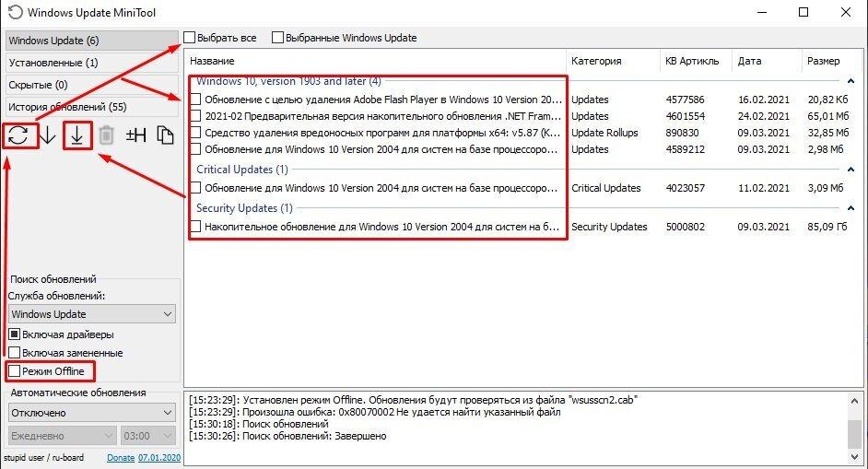Select the 20,82 Кб size cell
The image size is (868, 469).
click(827, 100)
